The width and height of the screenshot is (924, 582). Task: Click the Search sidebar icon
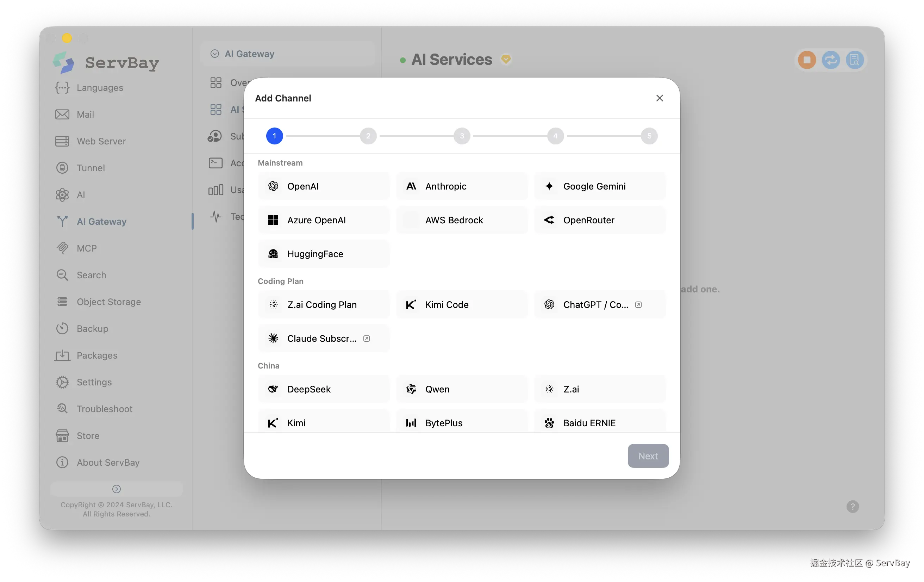tap(62, 275)
